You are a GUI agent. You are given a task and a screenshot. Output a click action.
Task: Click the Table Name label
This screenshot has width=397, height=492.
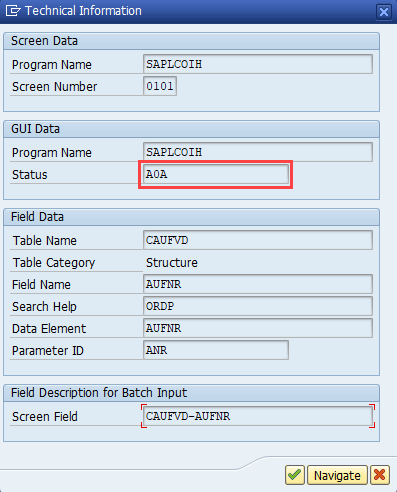(44, 241)
